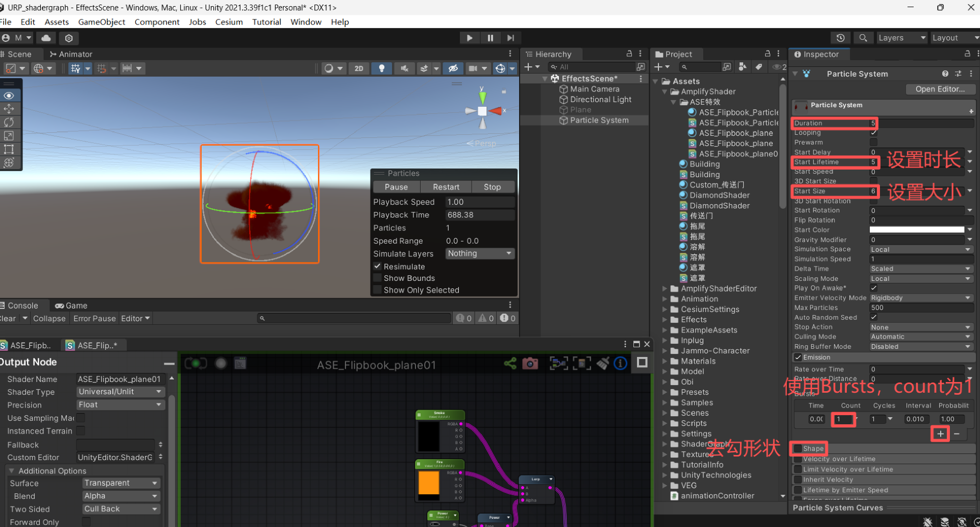Enable Show Only Selected checkbox
Screen dimensions: 980x527
click(x=378, y=290)
